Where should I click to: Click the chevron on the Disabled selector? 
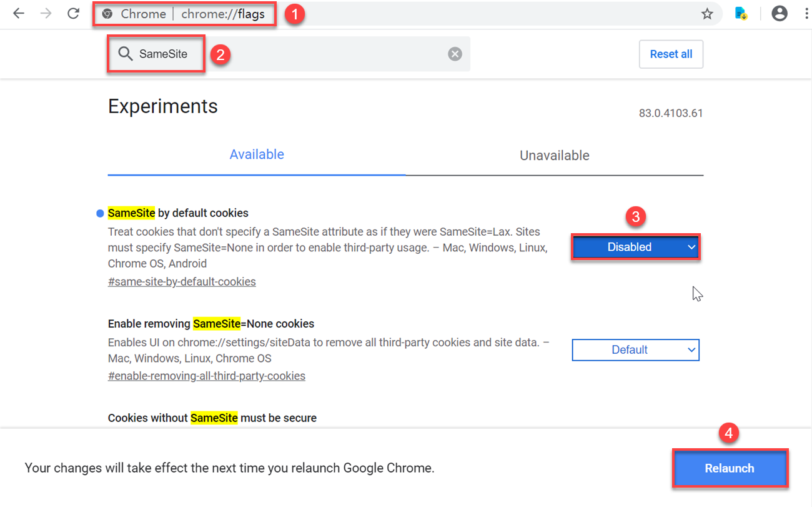click(x=691, y=246)
